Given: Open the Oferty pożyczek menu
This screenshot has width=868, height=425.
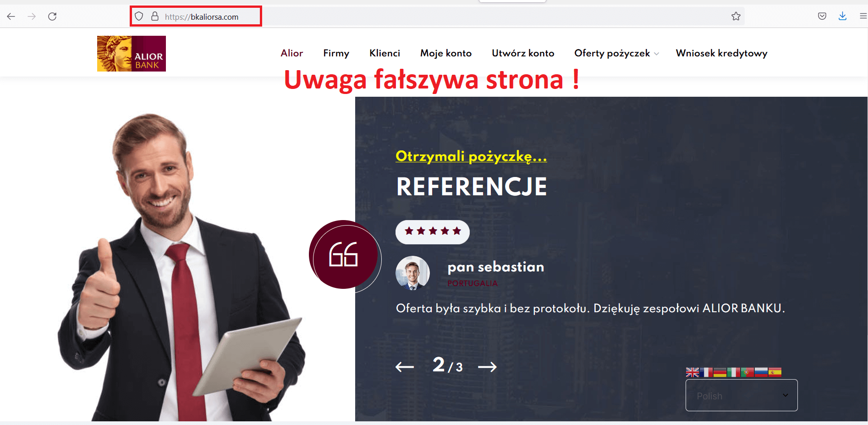Looking at the screenshot, I should click(x=612, y=53).
